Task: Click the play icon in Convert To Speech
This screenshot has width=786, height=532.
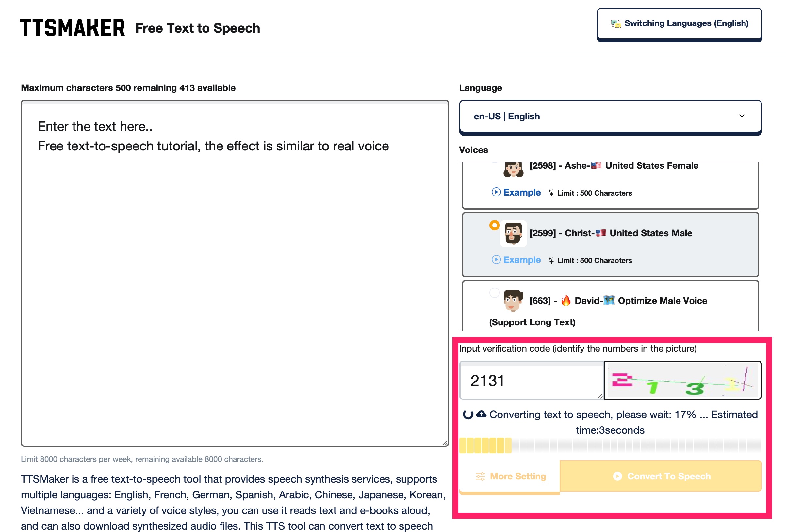Action: [617, 476]
